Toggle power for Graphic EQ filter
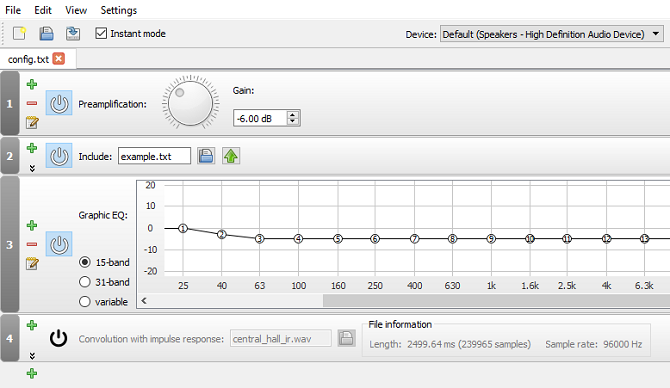 pyautogui.click(x=59, y=244)
